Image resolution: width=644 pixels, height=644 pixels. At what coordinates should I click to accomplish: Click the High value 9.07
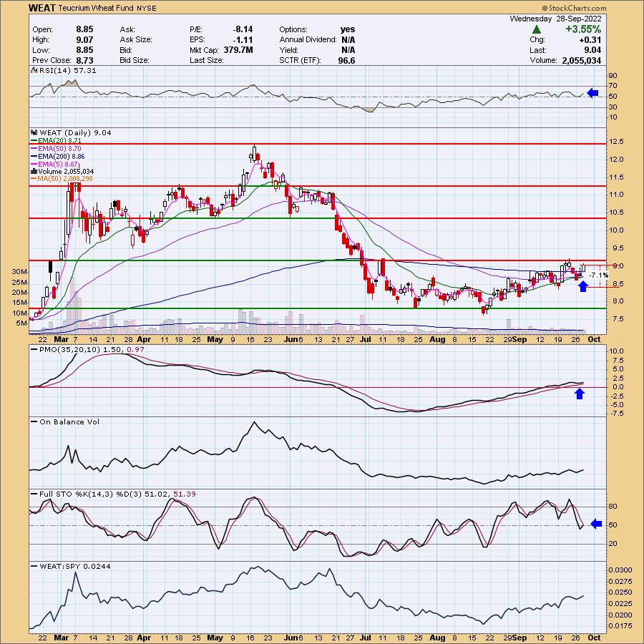pyautogui.click(x=84, y=40)
